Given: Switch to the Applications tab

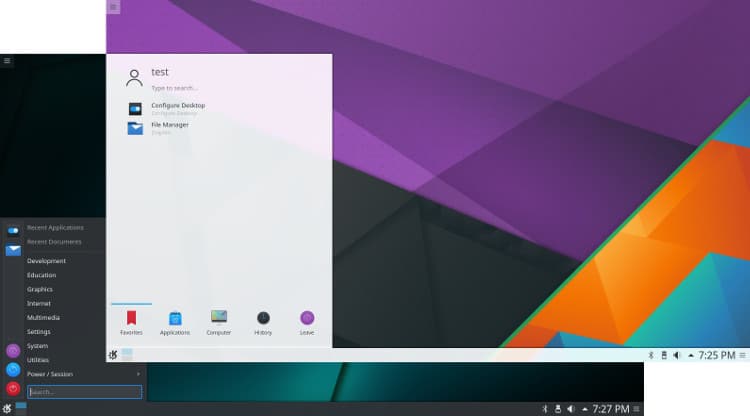Looking at the screenshot, I should coord(175,322).
